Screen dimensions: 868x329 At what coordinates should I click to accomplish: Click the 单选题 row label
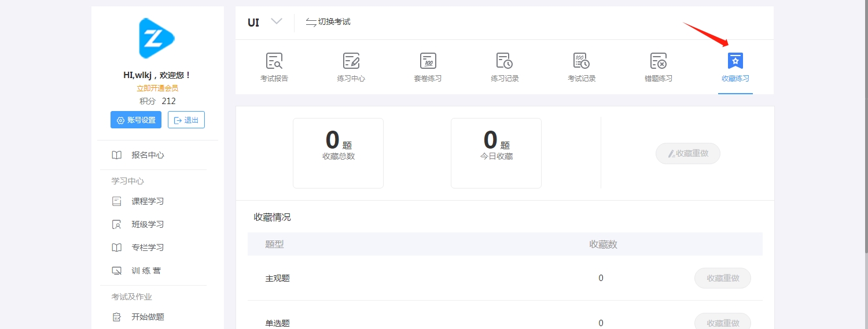point(278,323)
